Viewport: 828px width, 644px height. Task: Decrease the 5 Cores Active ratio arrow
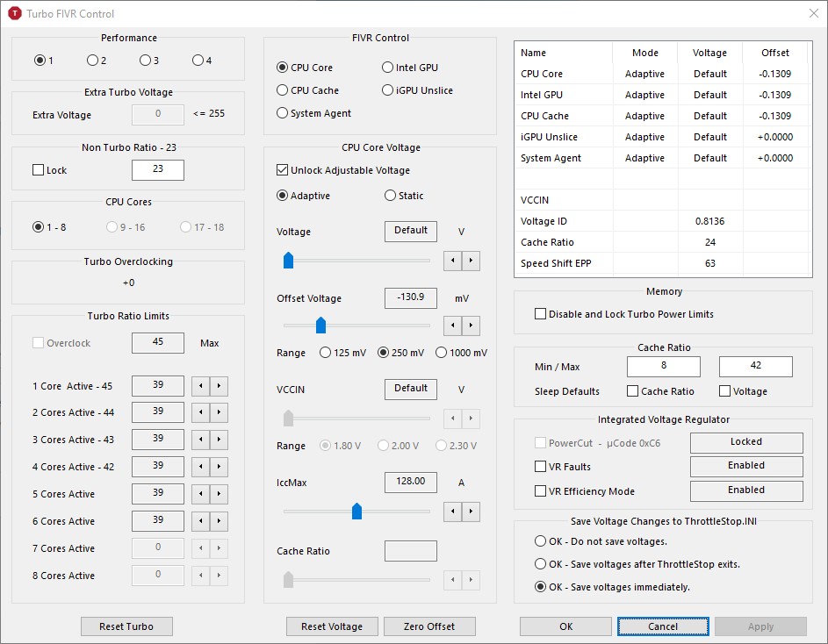(x=201, y=494)
